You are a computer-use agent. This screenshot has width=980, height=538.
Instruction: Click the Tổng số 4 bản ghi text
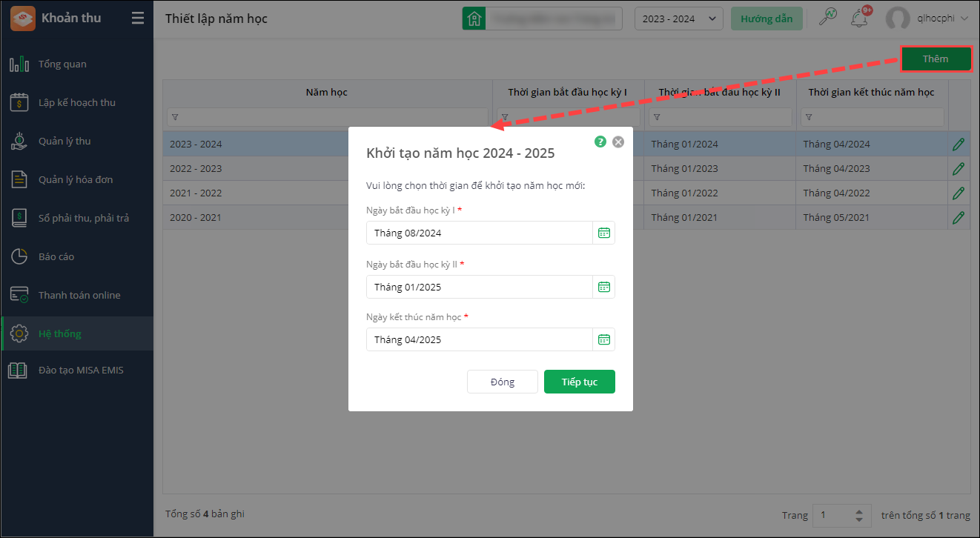(x=205, y=514)
